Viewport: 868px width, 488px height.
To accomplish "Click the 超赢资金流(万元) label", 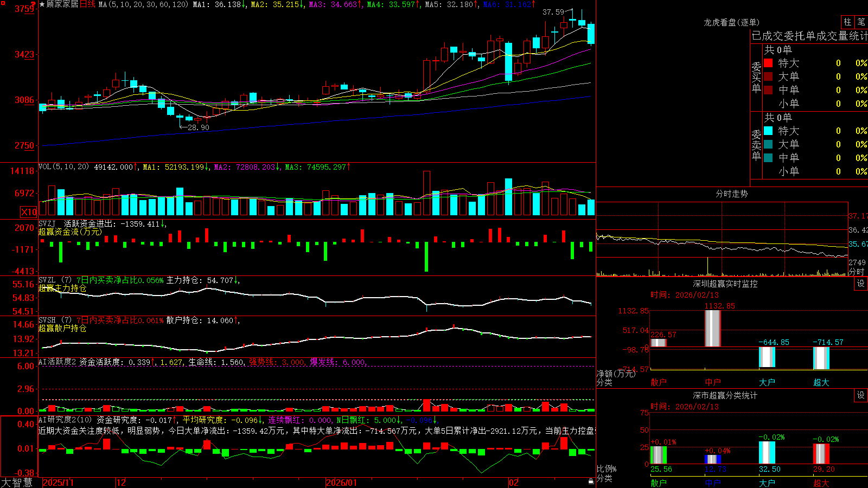I will click(70, 232).
